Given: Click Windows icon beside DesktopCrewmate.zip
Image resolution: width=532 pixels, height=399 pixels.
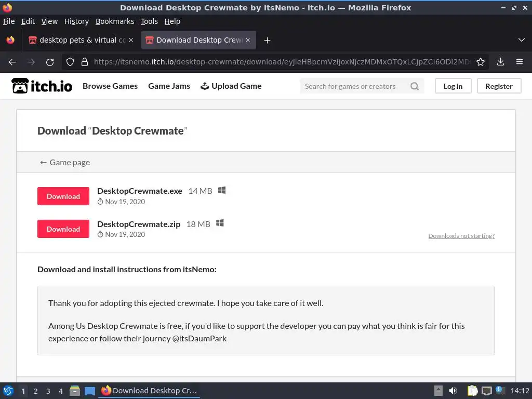Looking at the screenshot, I should (x=220, y=223).
